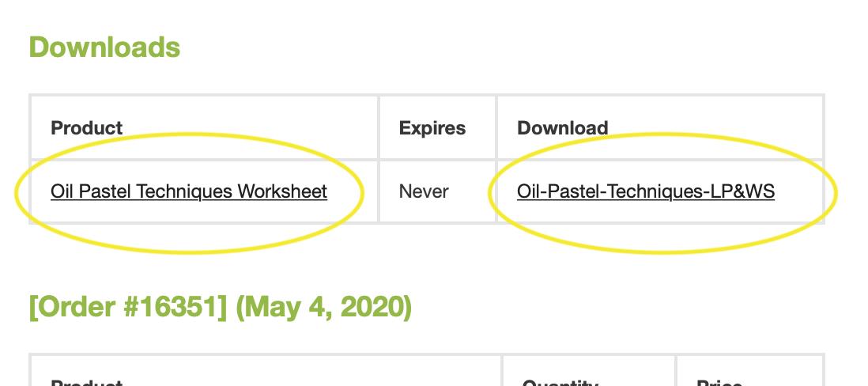Click Quantity header in the order table

point(560,384)
